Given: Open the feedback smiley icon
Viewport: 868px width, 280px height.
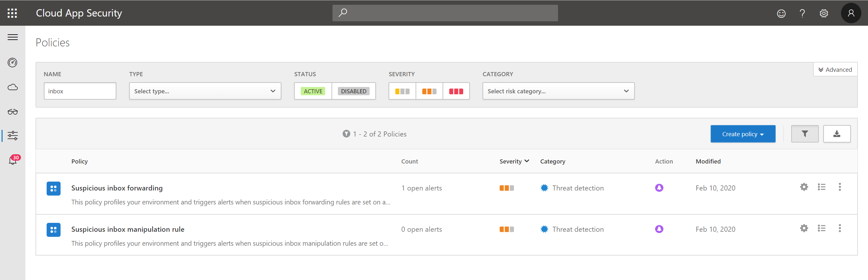Looking at the screenshot, I should (x=781, y=13).
